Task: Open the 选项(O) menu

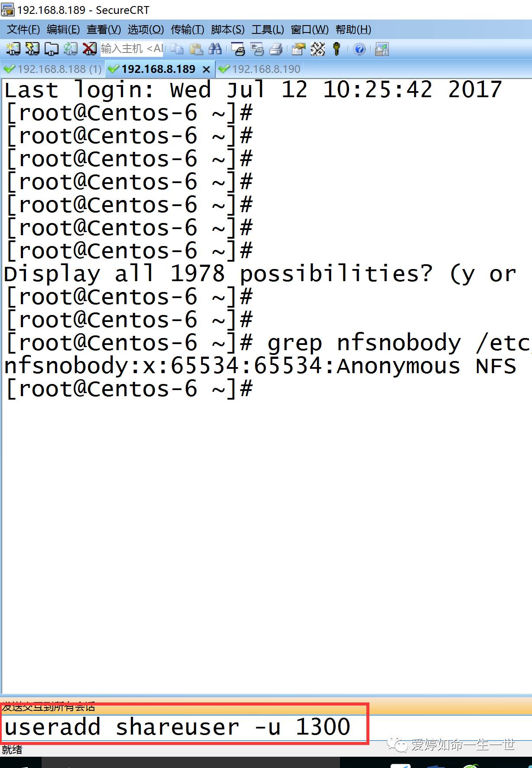Action: click(146, 30)
